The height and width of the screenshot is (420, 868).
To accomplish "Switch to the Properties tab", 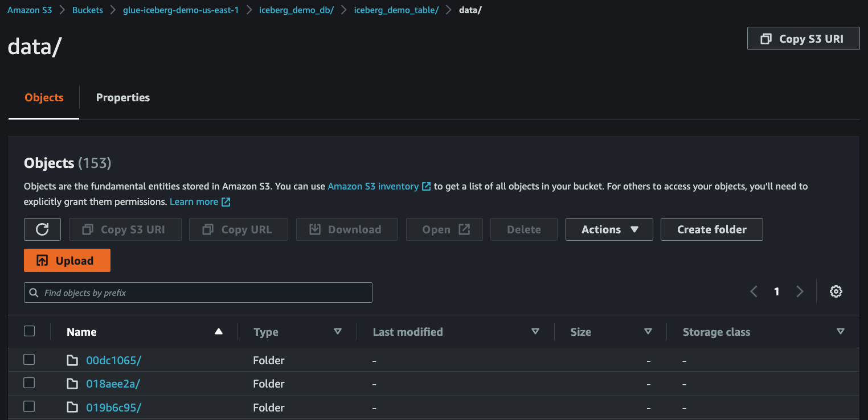I will tap(123, 97).
